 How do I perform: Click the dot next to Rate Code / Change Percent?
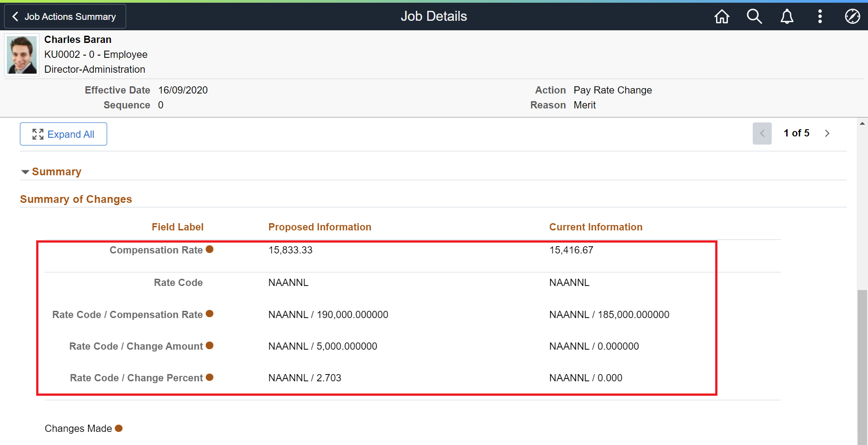point(209,377)
